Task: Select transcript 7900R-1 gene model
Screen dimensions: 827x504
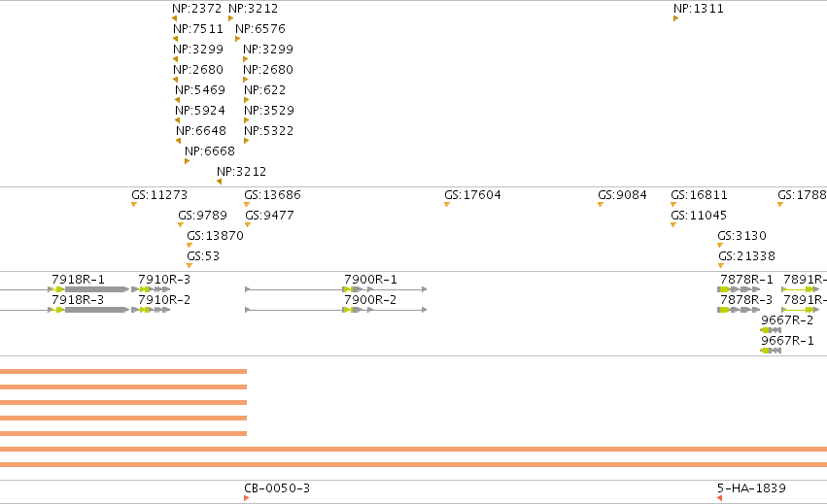Action: (336, 289)
